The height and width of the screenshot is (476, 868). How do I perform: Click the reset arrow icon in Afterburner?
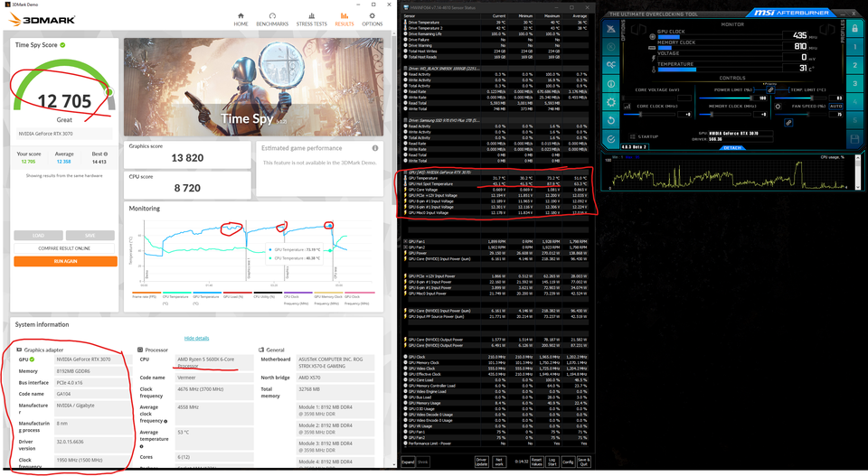611,120
